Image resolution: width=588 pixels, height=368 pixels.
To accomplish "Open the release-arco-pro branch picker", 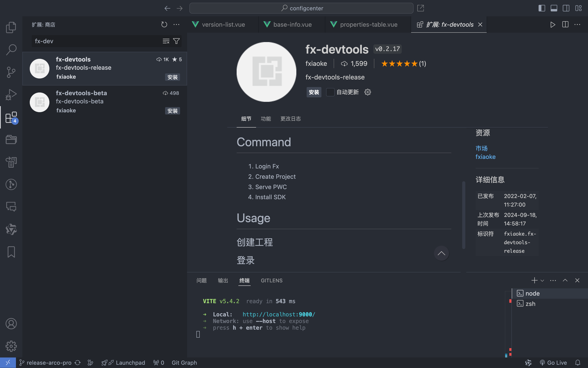I will click(45, 363).
